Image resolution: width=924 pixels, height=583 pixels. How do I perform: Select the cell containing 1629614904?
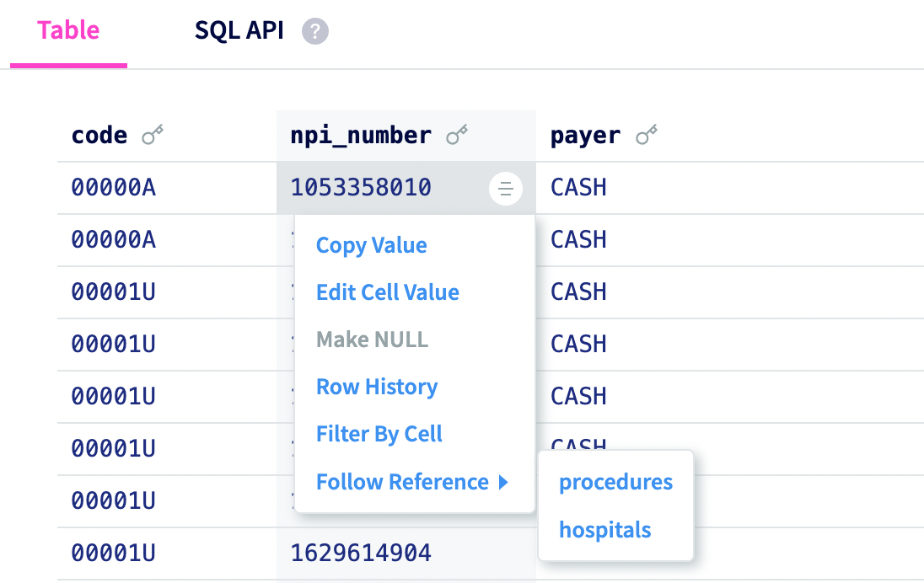pos(361,553)
